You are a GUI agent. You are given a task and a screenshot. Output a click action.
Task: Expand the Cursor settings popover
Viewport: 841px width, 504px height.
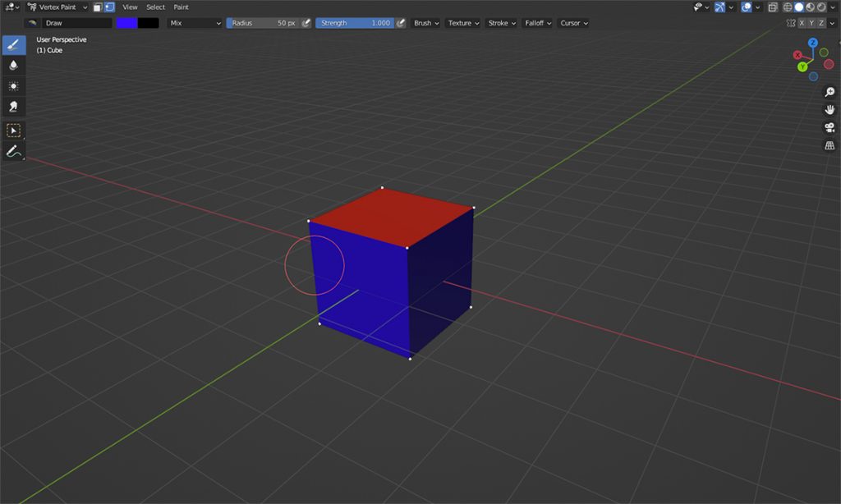tap(574, 23)
